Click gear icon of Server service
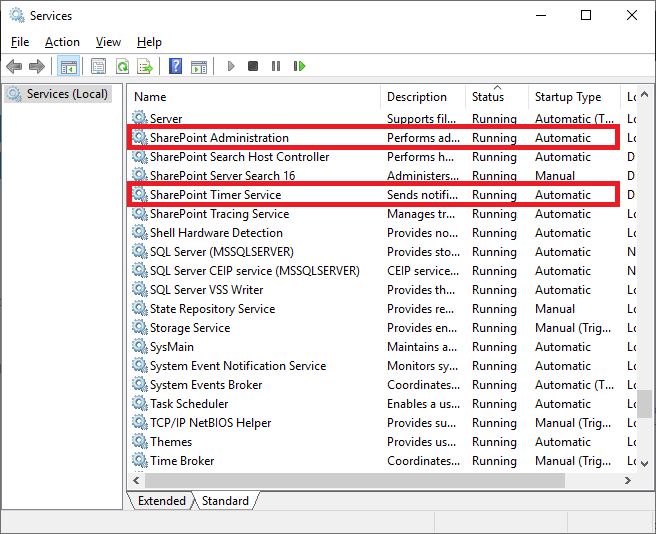This screenshot has width=656, height=534. click(140, 118)
